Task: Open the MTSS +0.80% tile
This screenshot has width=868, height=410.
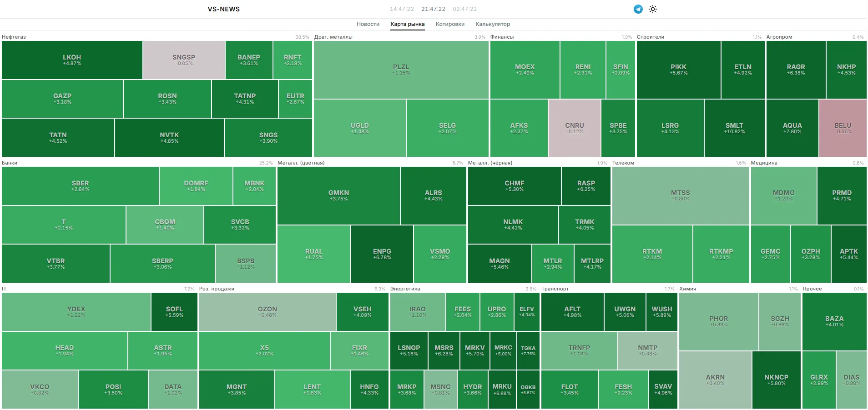Action: click(x=681, y=195)
